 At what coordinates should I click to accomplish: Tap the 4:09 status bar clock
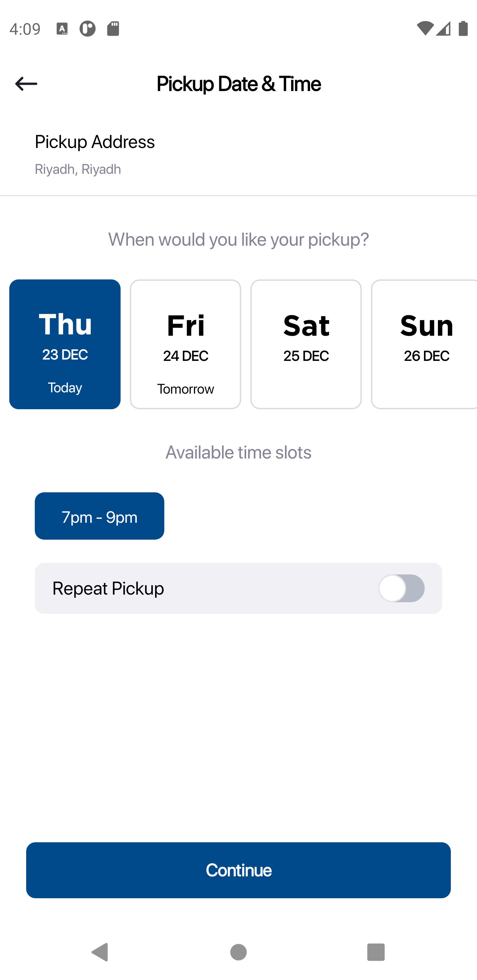[x=25, y=29]
